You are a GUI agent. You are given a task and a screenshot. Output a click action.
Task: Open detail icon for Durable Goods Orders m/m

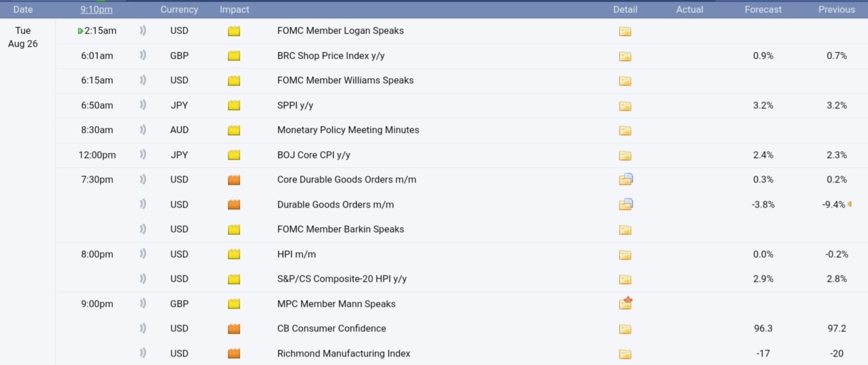(x=626, y=204)
